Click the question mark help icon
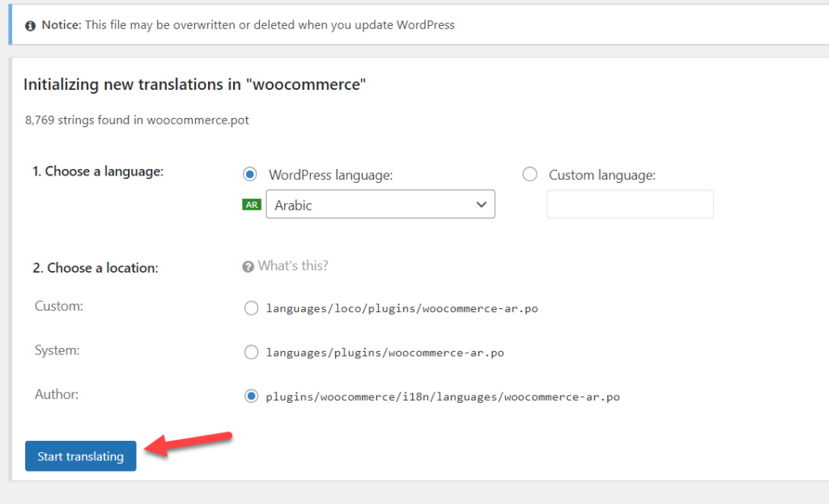 click(248, 267)
